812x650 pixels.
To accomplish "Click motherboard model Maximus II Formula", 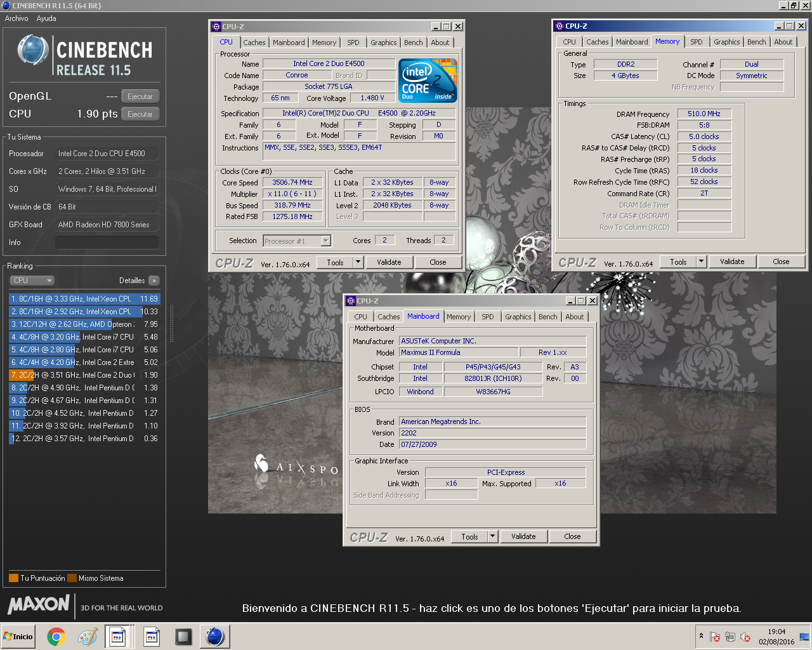I will click(x=459, y=353).
